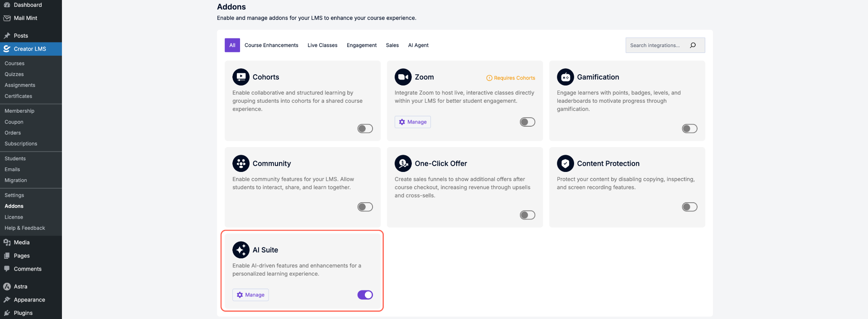Open Courses in the sidebar
This screenshot has height=319, width=868.
pyautogui.click(x=14, y=63)
